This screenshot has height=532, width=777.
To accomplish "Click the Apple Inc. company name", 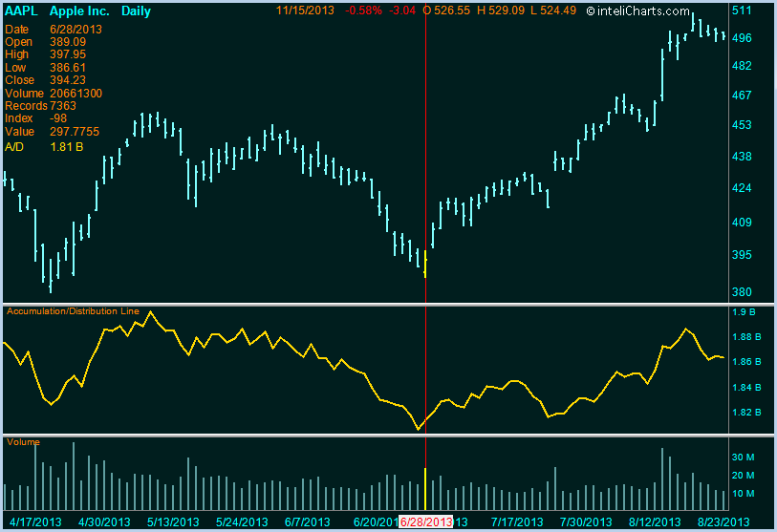I will [x=79, y=11].
